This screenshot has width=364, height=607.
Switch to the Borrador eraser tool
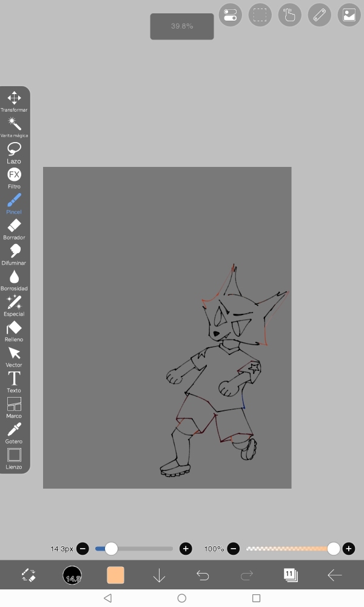click(x=14, y=229)
